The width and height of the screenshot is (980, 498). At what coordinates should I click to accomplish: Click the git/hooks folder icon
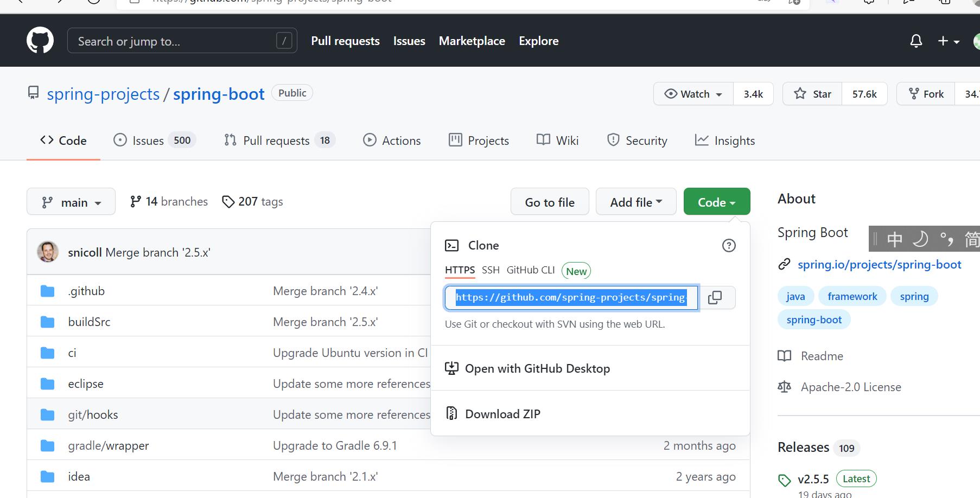[x=48, y=415]
